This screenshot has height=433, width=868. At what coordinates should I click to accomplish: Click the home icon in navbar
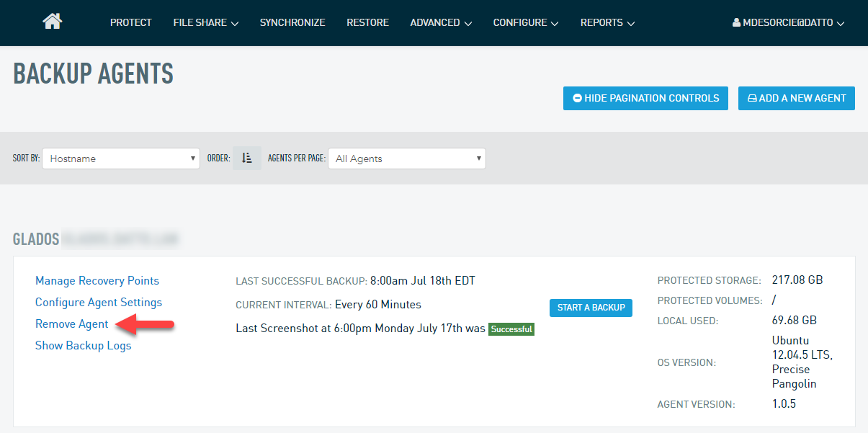(x=53, y=22)
